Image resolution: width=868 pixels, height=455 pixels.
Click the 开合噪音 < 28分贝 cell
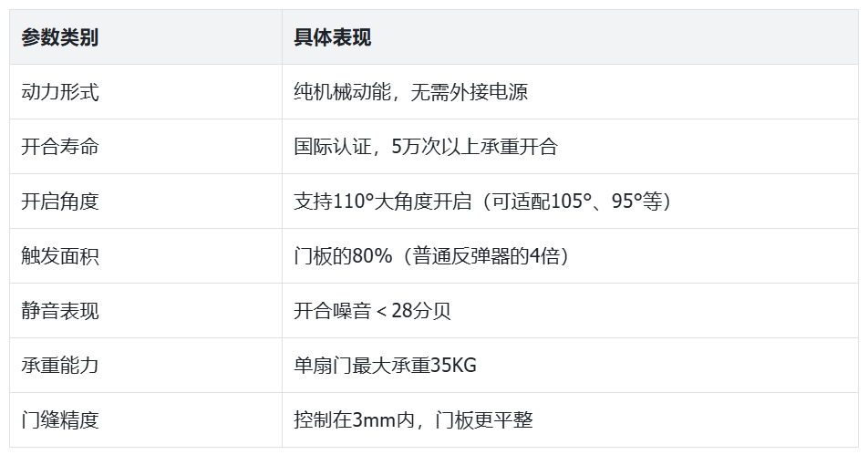click(372, 311)
